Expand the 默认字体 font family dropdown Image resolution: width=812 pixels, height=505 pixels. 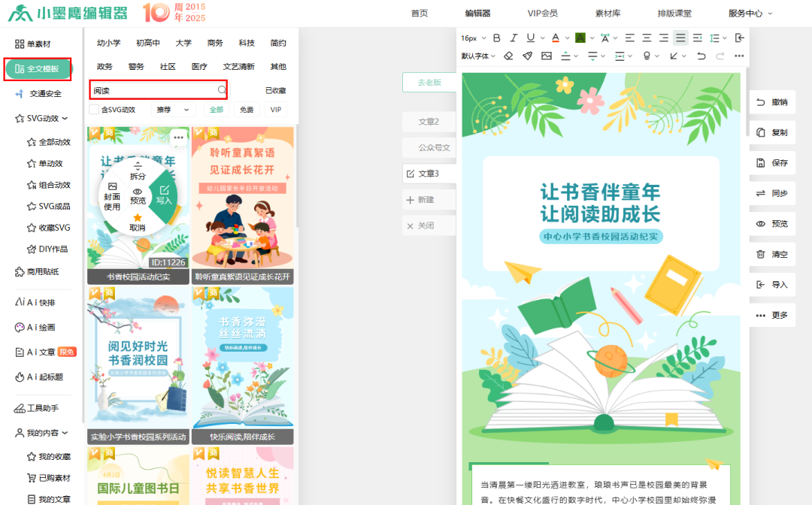point(478,56)
